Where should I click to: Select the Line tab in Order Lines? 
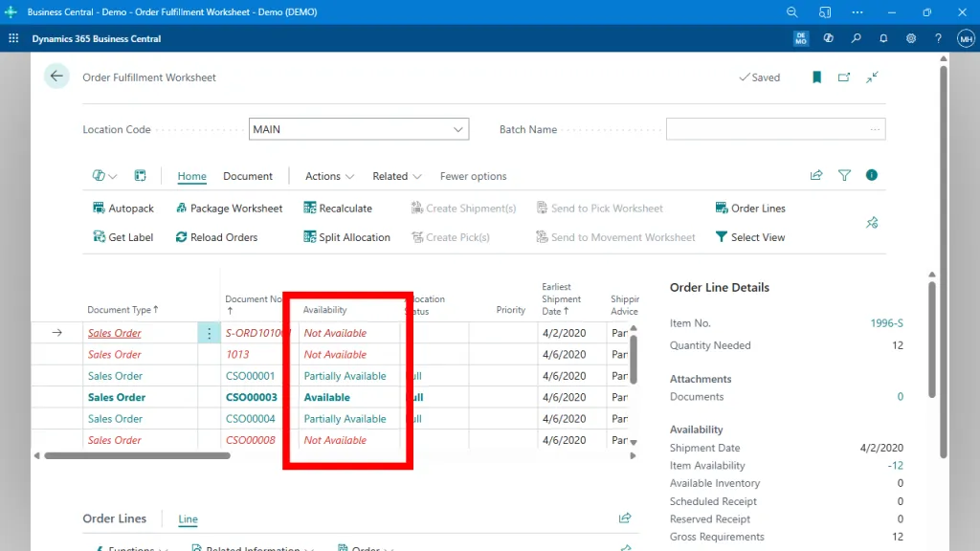pos(188,519)
